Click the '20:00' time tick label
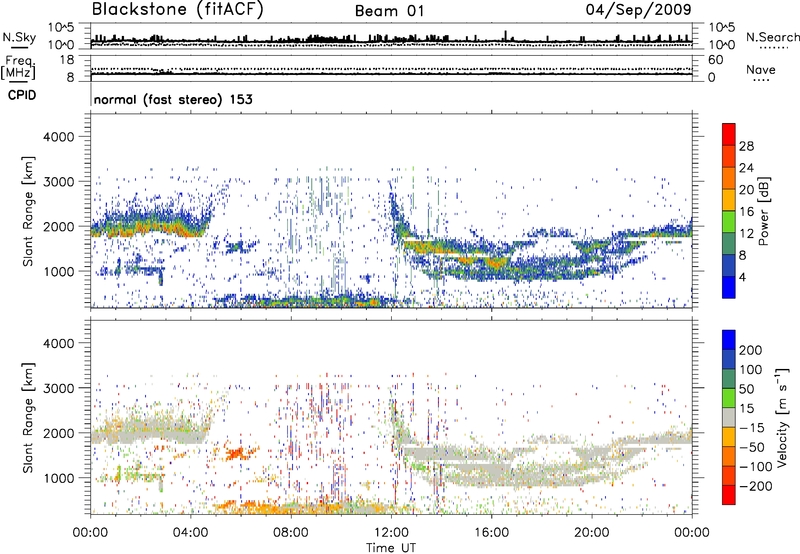The width and height of the screenshot is (800, 554). 591,533
